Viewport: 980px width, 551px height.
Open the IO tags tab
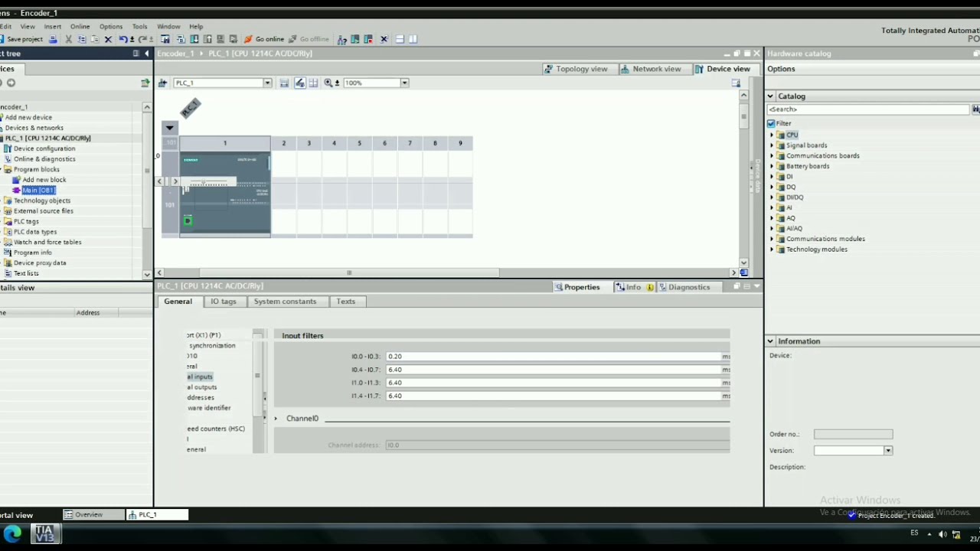point(224,302)
